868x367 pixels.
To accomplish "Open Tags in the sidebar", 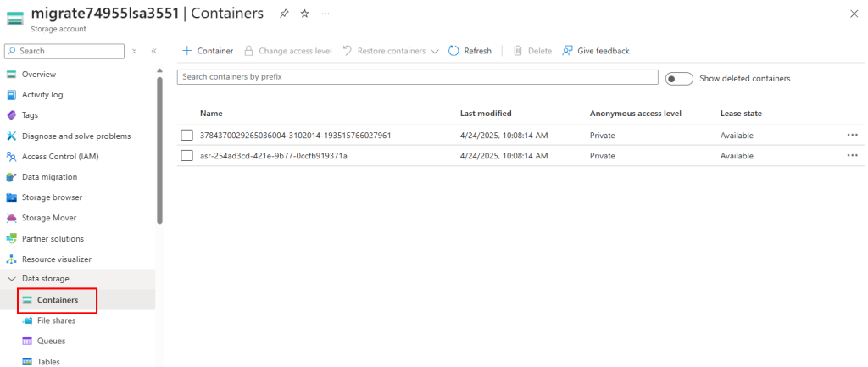I will click(x=30, y=115).
